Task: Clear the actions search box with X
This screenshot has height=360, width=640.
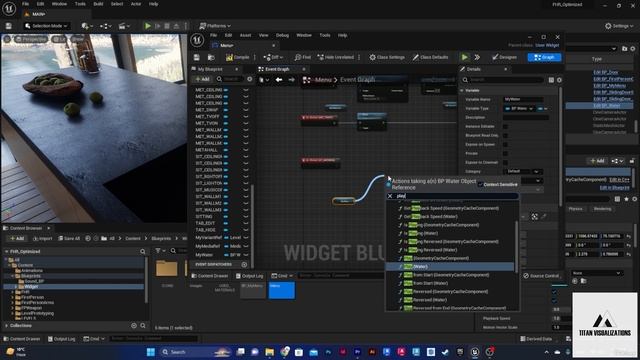Action: (x=390, y=196)
